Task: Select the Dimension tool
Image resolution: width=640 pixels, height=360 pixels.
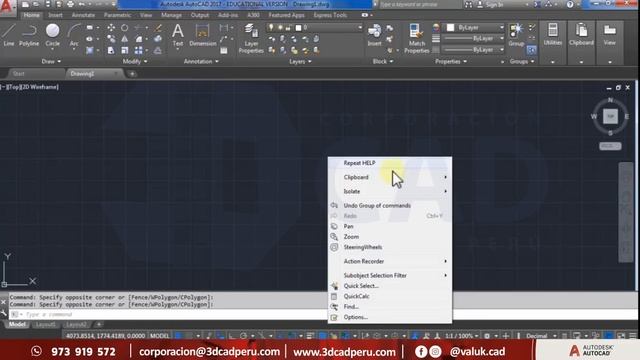Action: (x=202, y=35)
